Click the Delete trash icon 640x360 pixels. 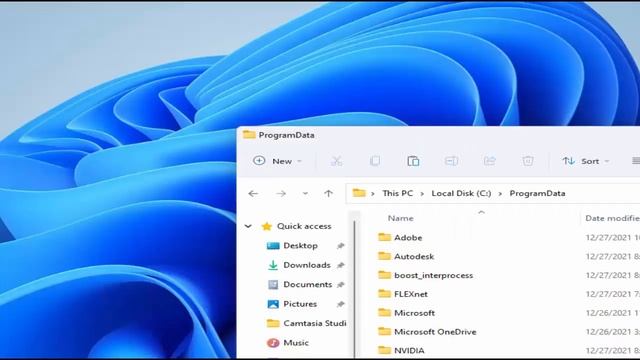(x=527, y=161)
